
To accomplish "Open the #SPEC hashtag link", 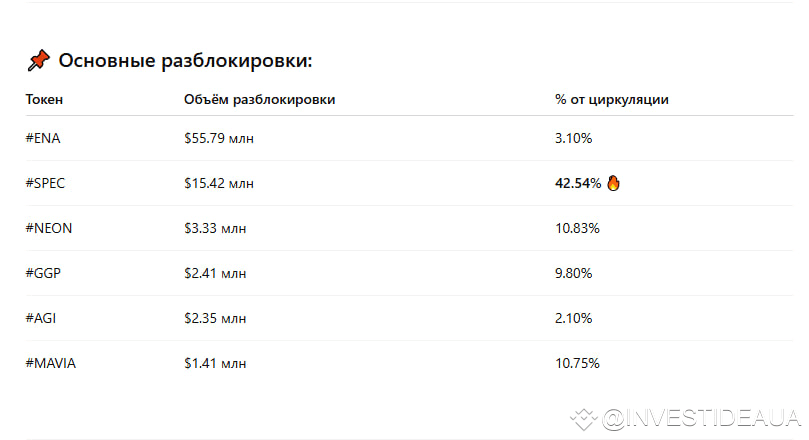I will 46,183.
